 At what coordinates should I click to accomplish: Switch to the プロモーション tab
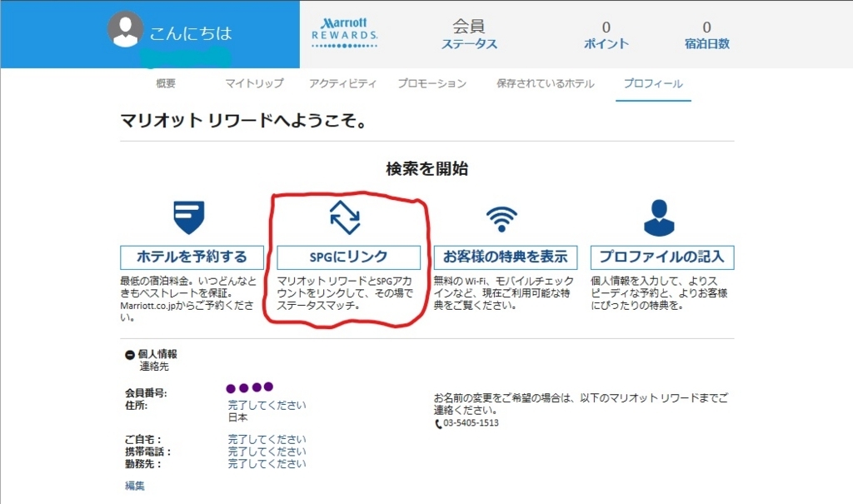pos(432,83)
